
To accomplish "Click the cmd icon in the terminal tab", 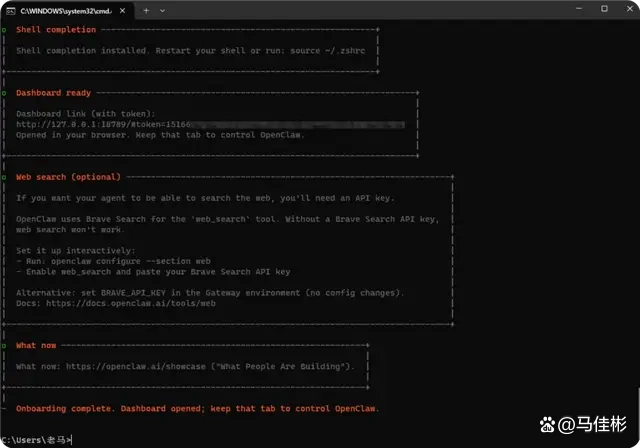I will tap(9, 9).
